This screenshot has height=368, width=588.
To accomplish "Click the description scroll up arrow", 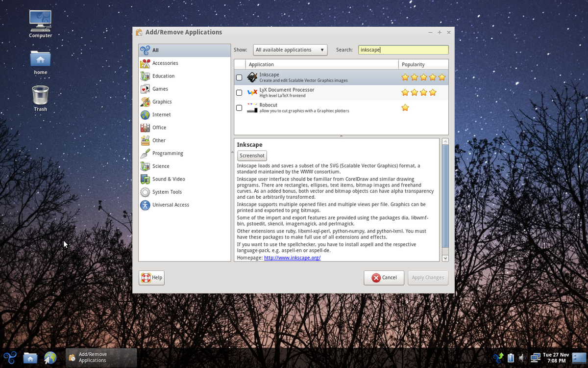I will (445, 141).
